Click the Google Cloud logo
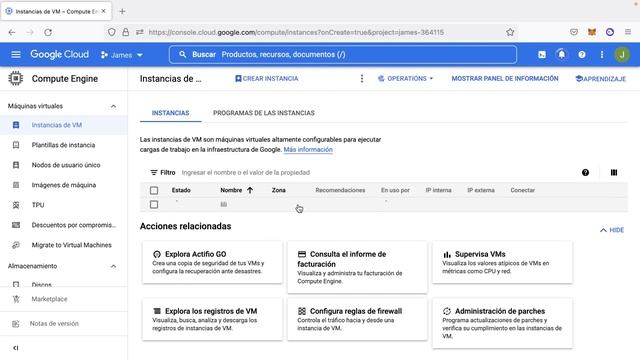 point(60,54)
